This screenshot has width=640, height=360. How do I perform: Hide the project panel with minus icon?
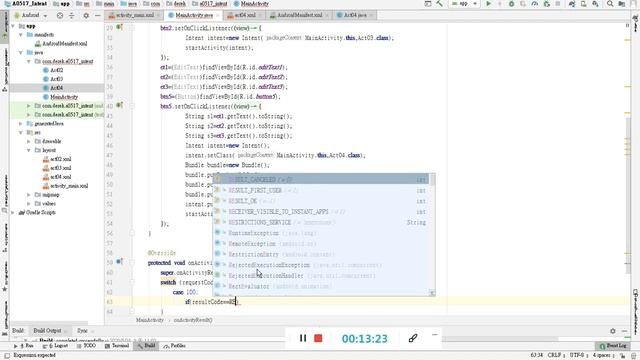pyautogui.click(x=98, y=16)
